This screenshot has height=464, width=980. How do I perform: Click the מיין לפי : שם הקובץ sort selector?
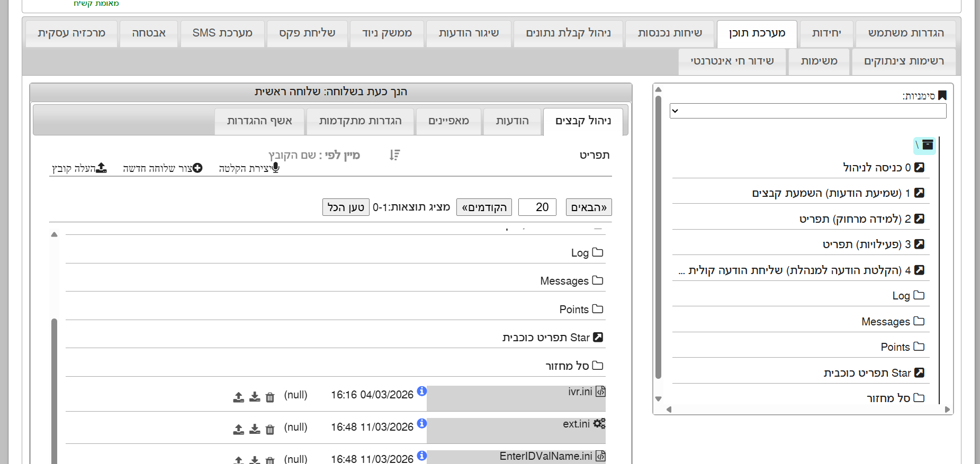click(314, 155)
